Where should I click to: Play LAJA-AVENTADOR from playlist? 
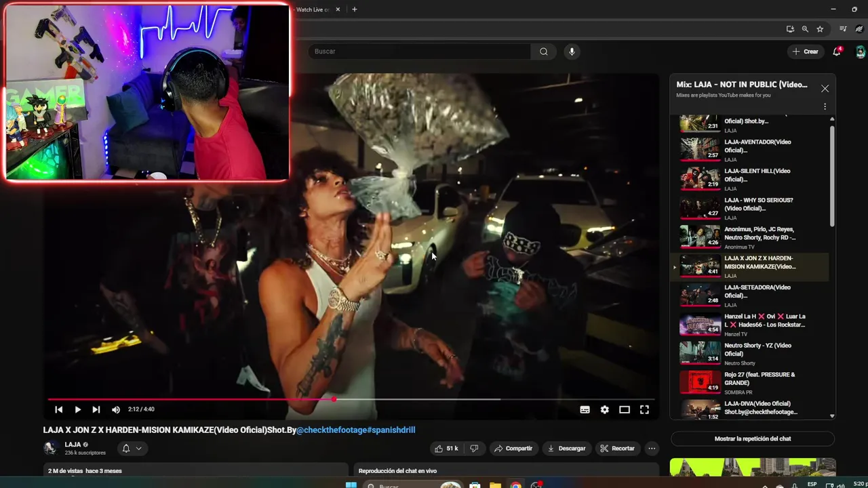[751, 150]
